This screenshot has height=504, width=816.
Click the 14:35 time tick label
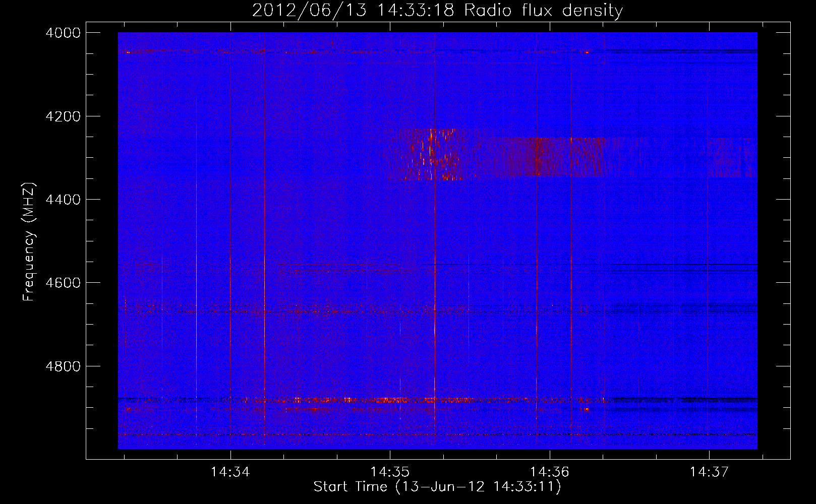pos(390,472)
